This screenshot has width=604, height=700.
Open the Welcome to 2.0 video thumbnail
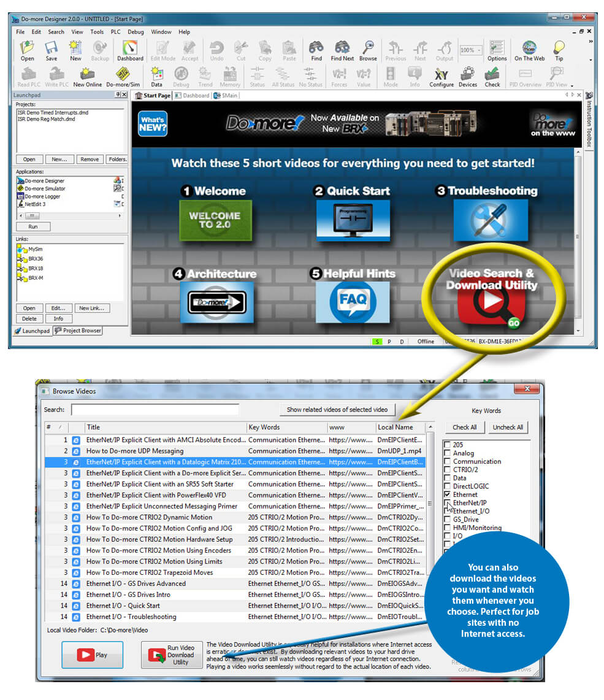click(x=215, y=220)
